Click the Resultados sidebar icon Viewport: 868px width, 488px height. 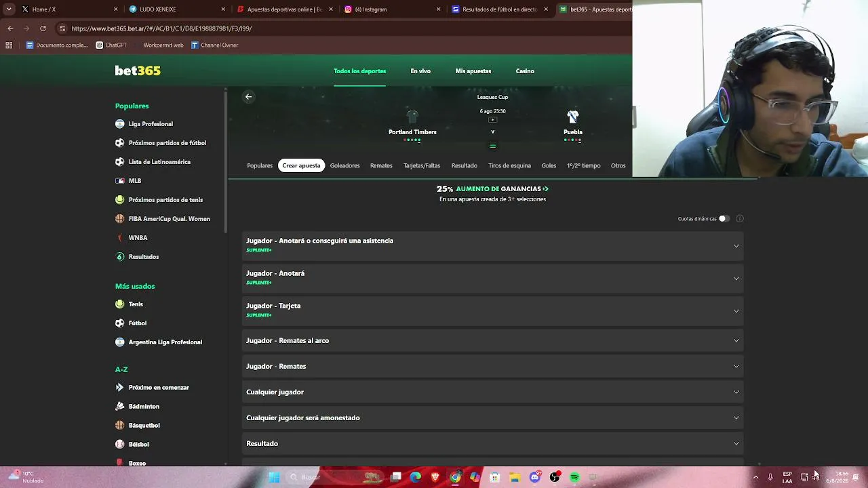(120, 257)
